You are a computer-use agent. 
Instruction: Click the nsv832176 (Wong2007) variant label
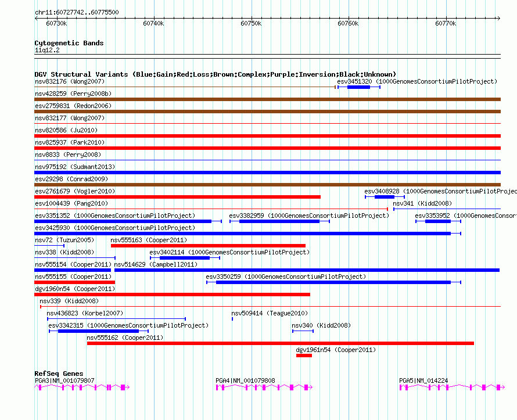70,81
